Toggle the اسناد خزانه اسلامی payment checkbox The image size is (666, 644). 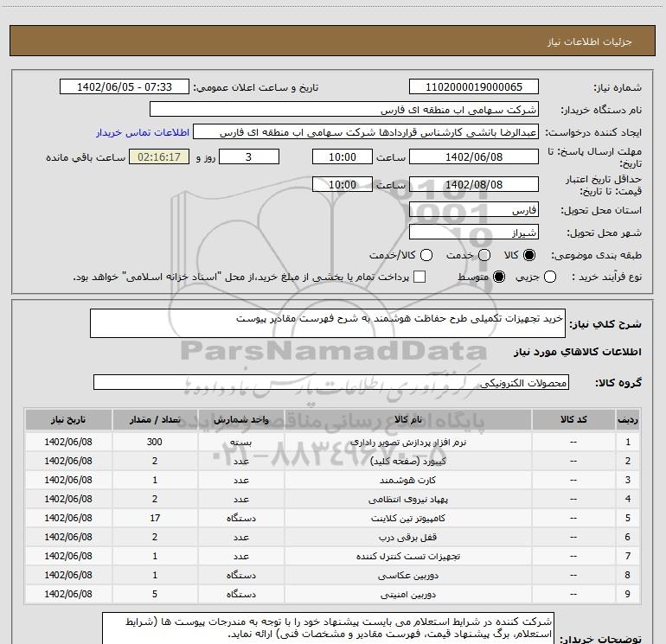[419, 277]
